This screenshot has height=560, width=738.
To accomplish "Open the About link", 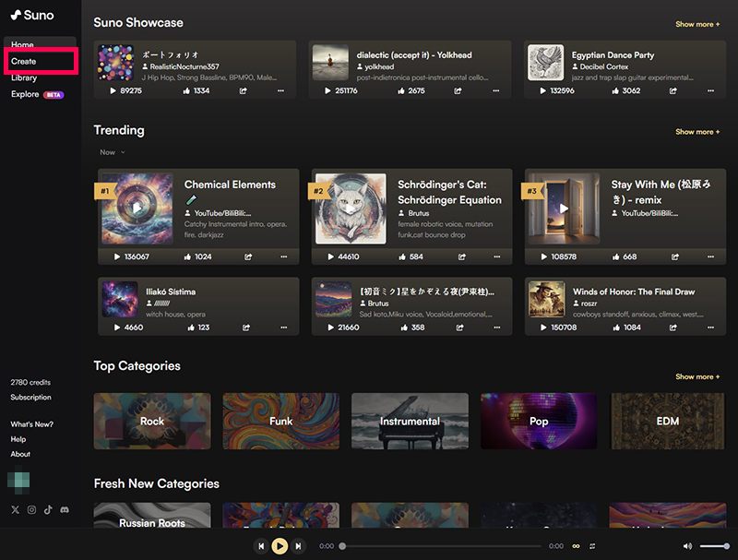I will [20, 454].
